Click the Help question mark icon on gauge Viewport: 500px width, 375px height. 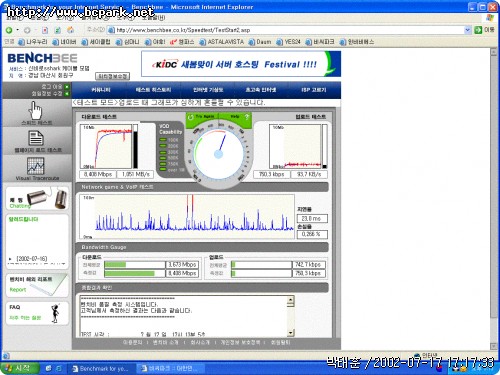(x=247, y=117)
